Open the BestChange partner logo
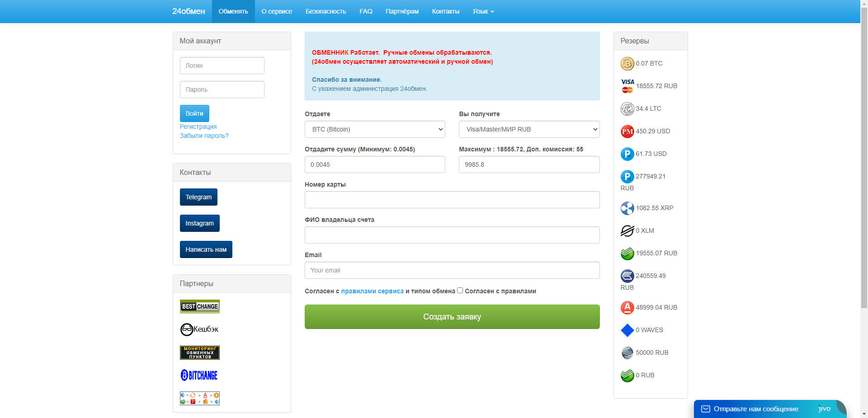 tap(199, 306)
